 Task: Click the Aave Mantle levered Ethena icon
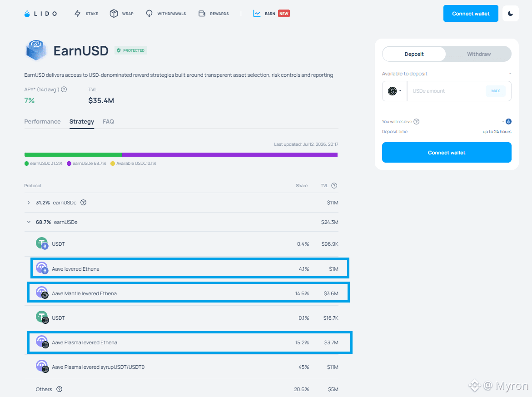[42, 293]
